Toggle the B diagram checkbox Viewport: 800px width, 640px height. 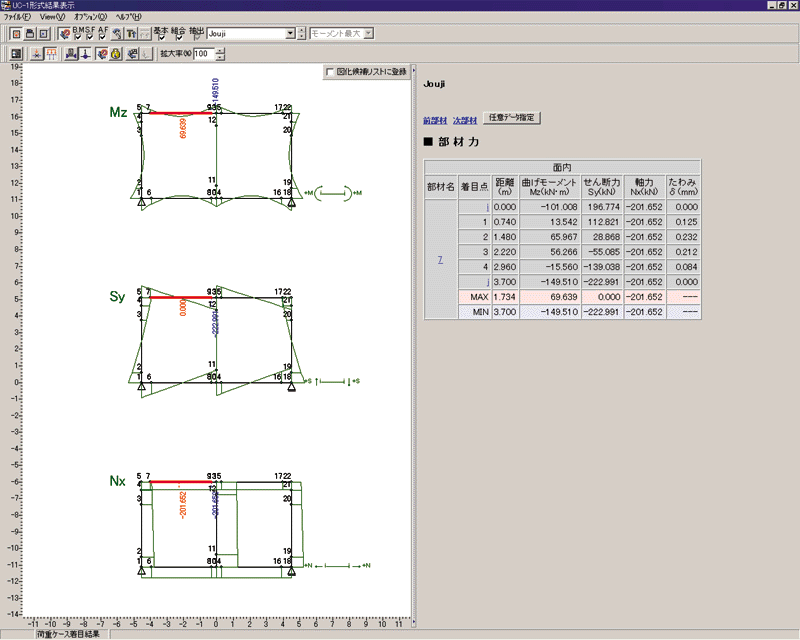click(x=77, y=37)
